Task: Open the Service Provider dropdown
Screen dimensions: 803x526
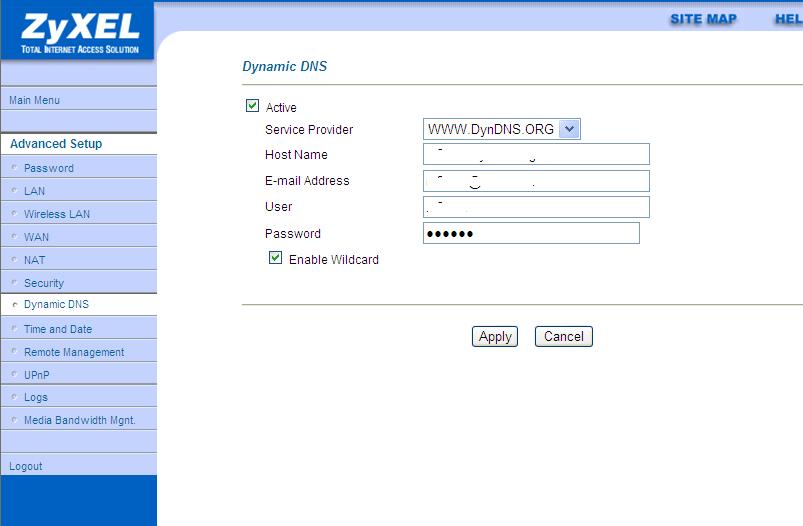Action: [569, 129]
